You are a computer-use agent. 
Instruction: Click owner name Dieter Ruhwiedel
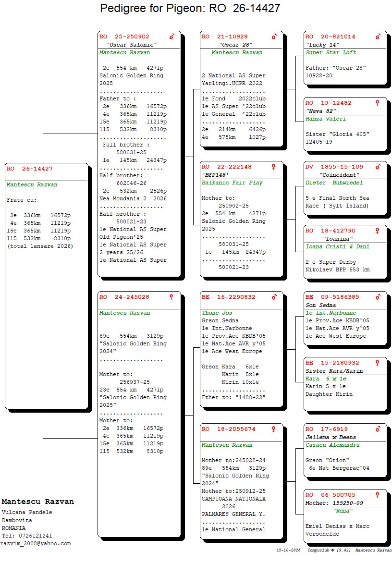click(334, 183)
